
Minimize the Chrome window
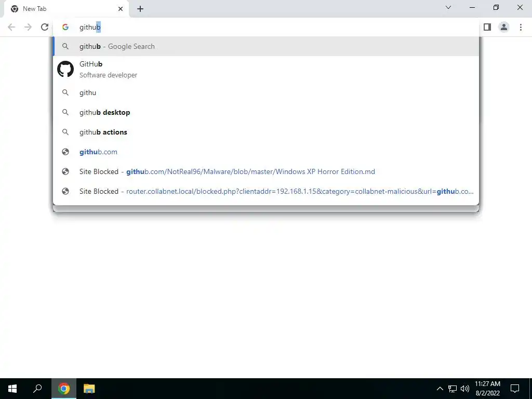coord(472,7)
